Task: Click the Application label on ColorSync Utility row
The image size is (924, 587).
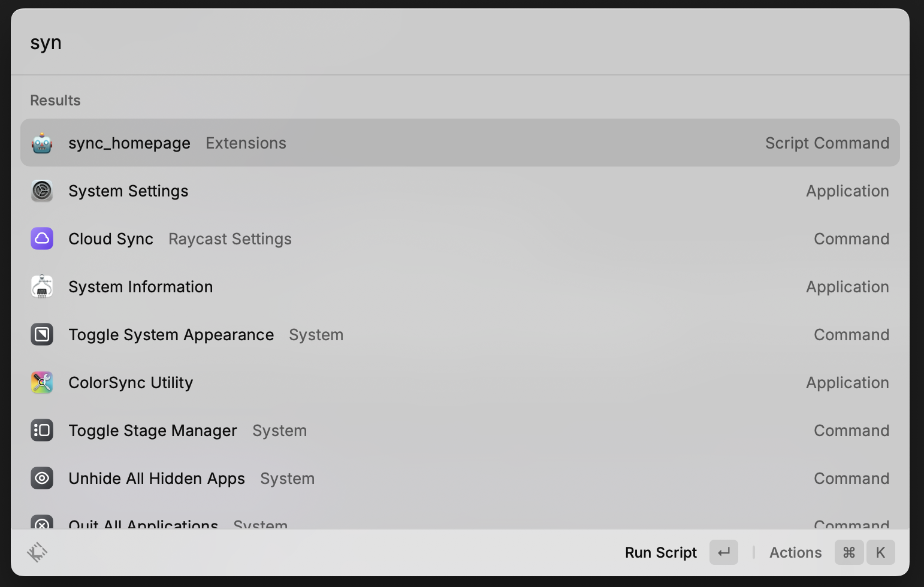Action: click(x=847, y=383)
